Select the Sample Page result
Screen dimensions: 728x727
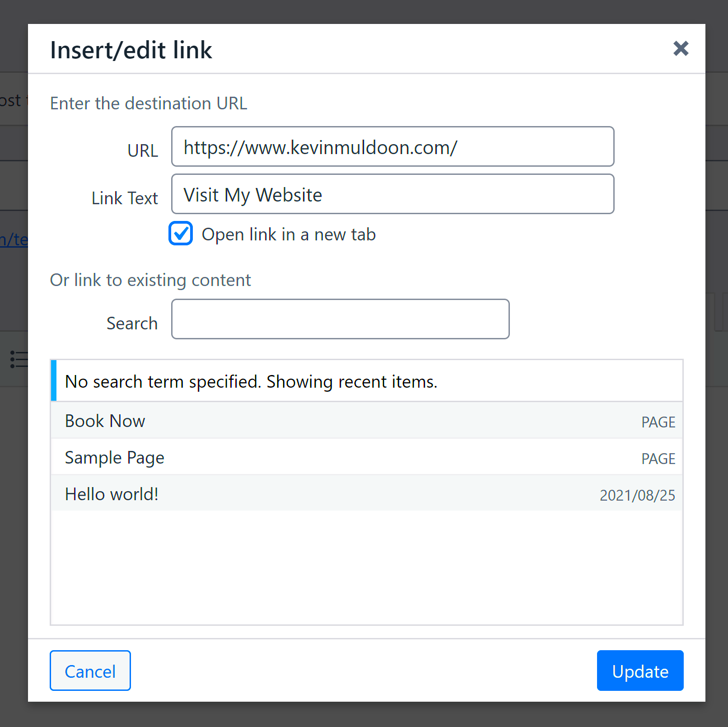367,457
